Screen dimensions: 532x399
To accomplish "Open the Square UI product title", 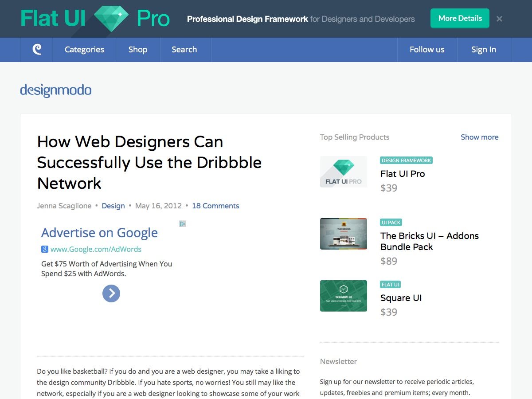I will click(x=401, y=298).
